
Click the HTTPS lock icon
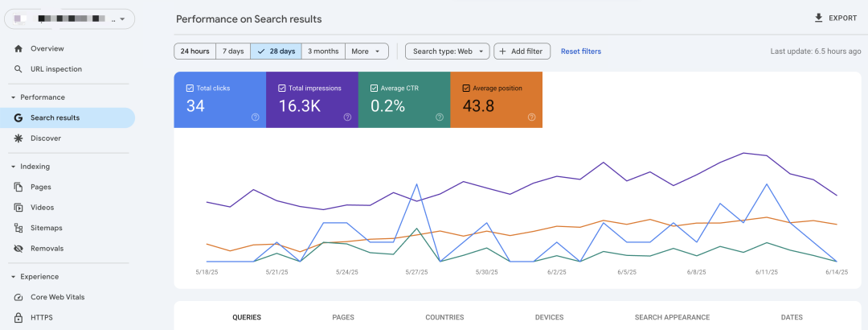click(18, 318)
